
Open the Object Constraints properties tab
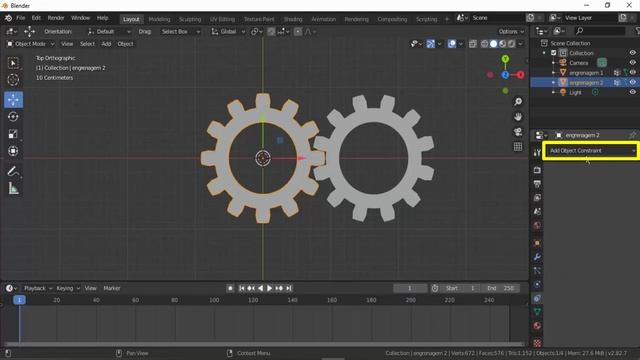point(537,298)
